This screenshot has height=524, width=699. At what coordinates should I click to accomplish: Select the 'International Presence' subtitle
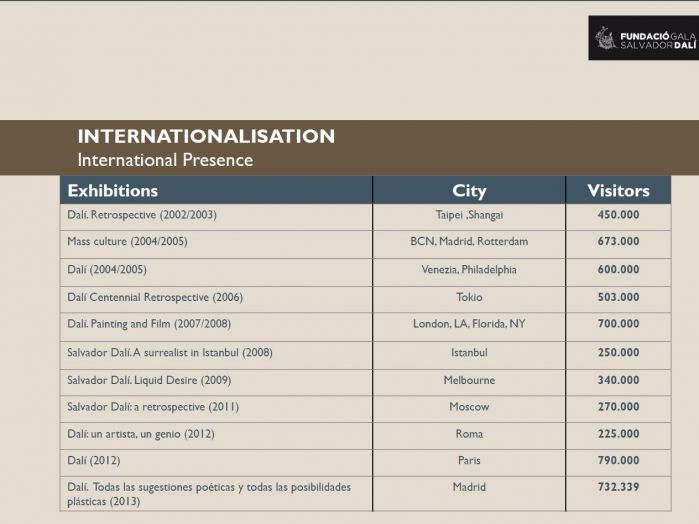point(165,160)
